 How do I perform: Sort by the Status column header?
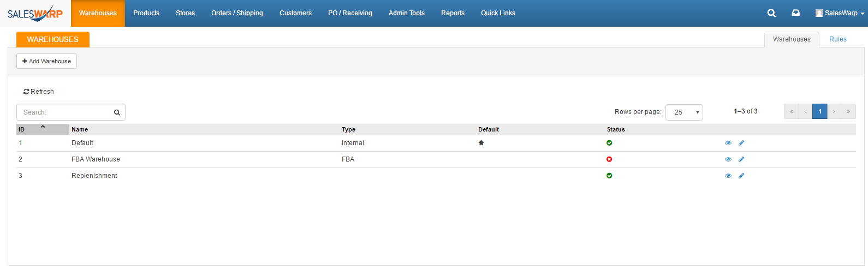(x=616, y=129)
